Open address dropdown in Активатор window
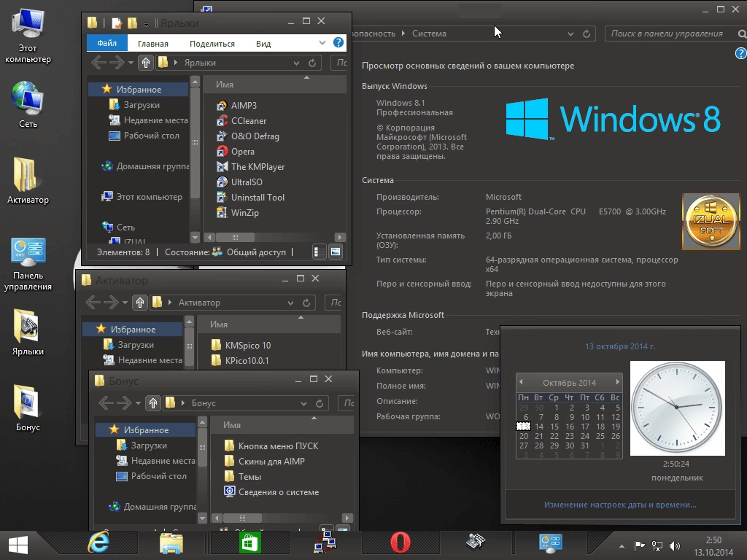Screen dimensions: 747x560 coord(290,303)
